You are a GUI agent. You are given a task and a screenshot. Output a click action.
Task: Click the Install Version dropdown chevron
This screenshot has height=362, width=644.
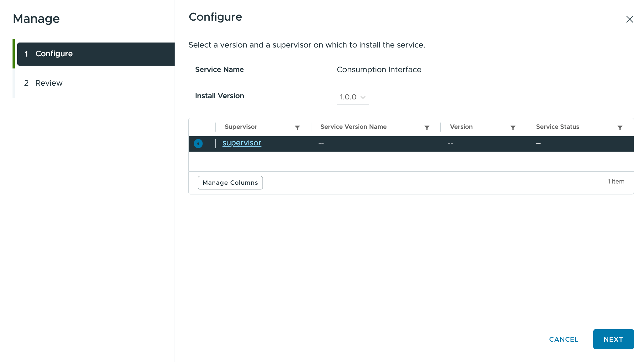click(363, 97)
